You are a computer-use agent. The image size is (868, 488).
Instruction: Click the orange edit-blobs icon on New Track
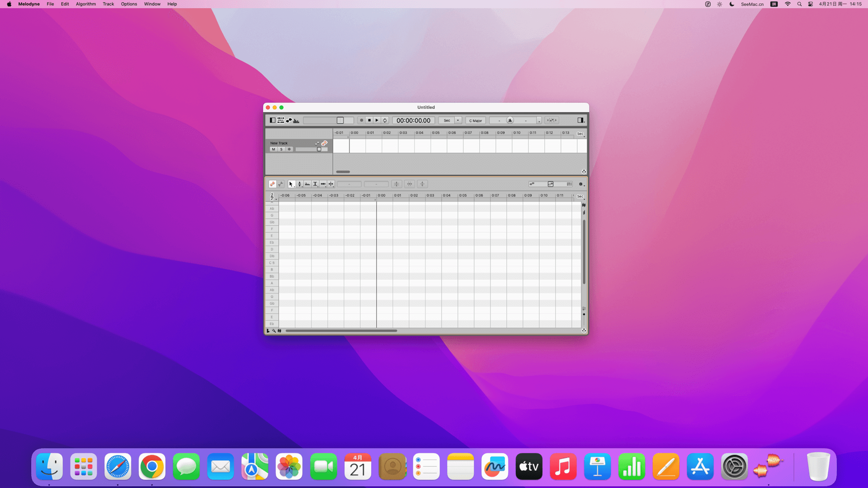coord(324,143)
